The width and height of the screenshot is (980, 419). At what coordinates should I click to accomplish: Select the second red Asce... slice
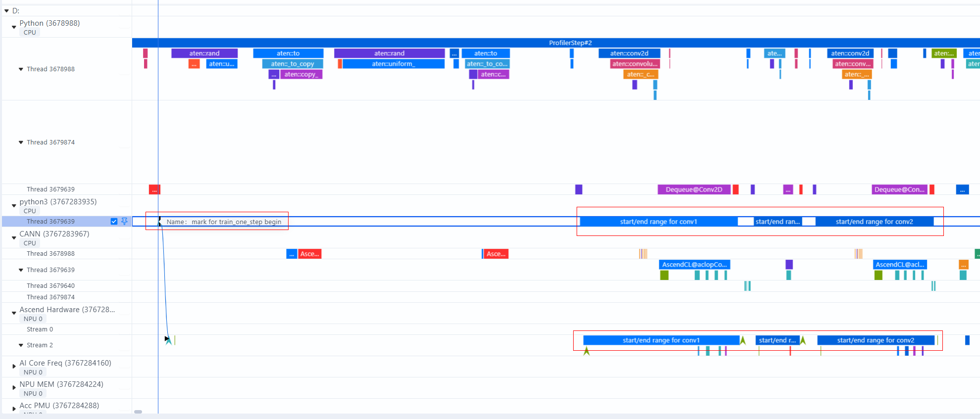click(496, 254)
